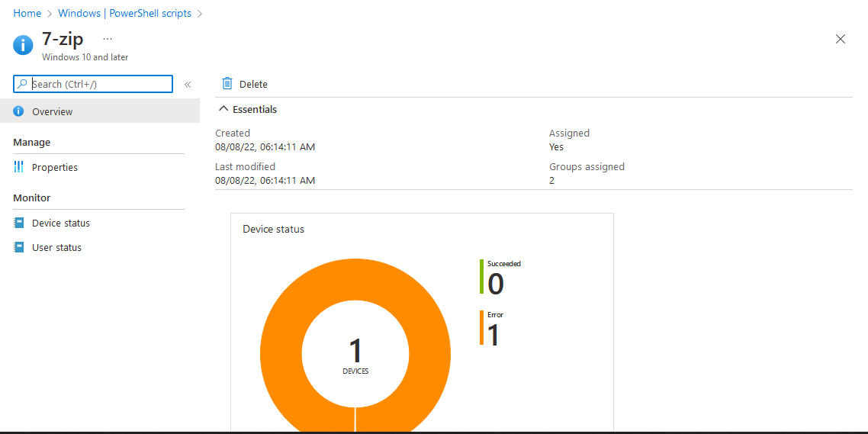Click the Device status chart title
Image resolution: width=868 pixels, height=434 pixels.
coord(274,229)
